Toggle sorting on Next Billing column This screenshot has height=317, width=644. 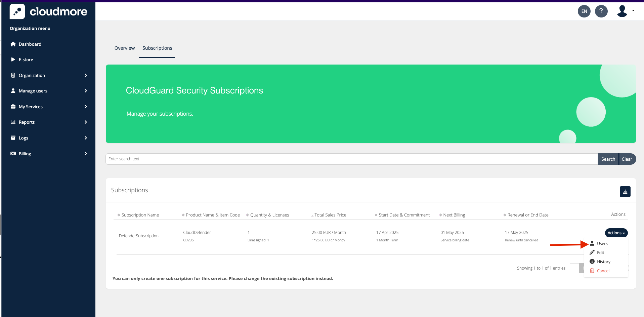[x=440, y=214]
